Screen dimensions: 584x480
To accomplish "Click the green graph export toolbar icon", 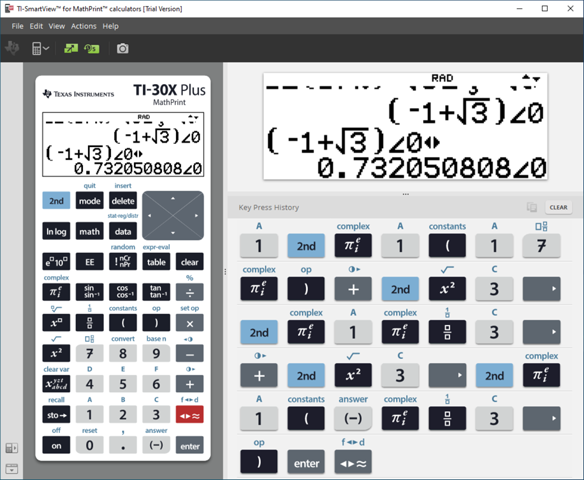I will point(71,48).
